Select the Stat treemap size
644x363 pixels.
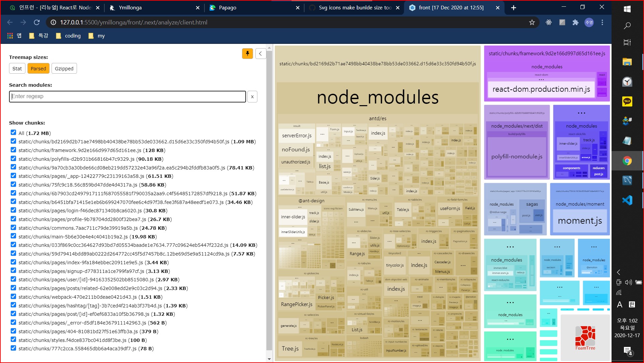[17, 68]
